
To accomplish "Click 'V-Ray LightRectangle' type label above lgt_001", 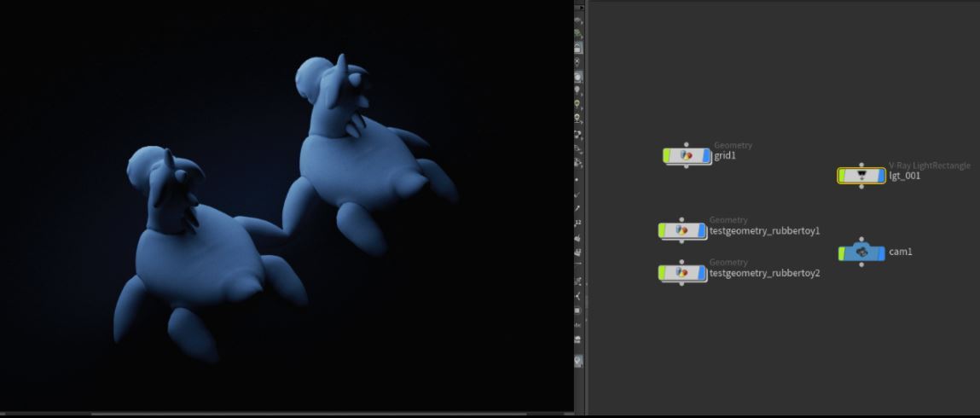I will click(x=930, y=165).
